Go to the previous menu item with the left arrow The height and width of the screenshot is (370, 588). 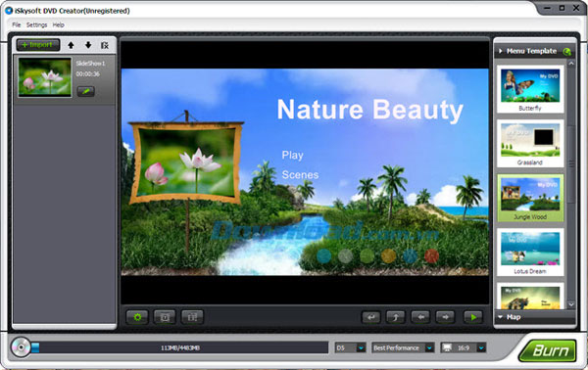(420, 317)
